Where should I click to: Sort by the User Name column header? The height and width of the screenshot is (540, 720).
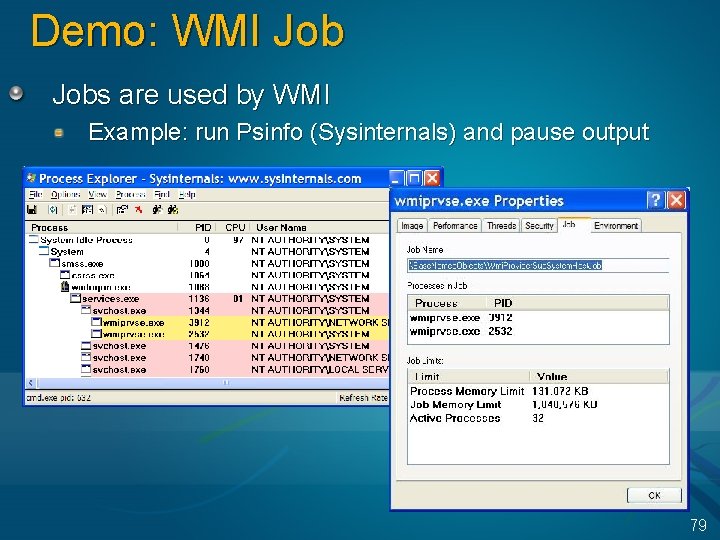320,227
